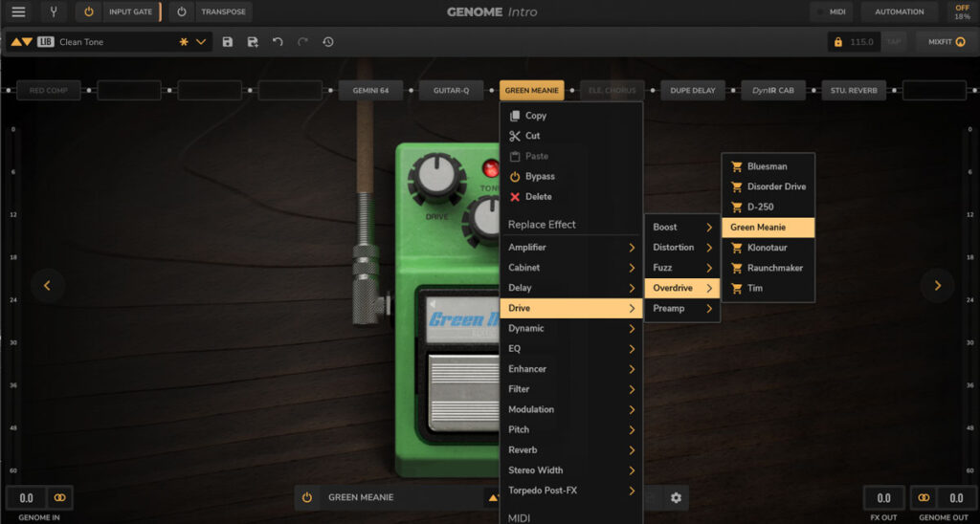Open MIDI settings button
This screenshot has width=980, height=524.
(832, 11)
